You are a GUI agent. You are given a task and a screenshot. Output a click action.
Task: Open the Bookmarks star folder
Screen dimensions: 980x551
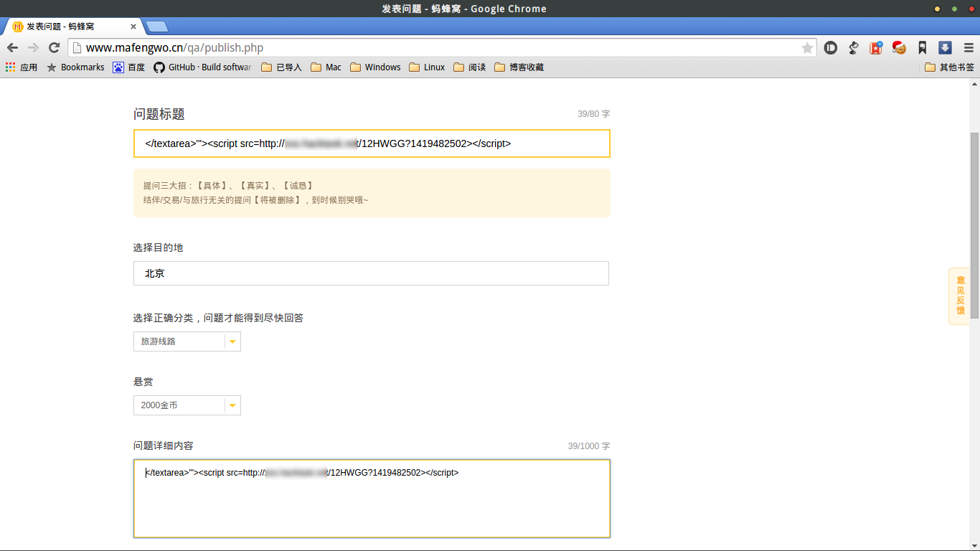click(x=75, y=67)
